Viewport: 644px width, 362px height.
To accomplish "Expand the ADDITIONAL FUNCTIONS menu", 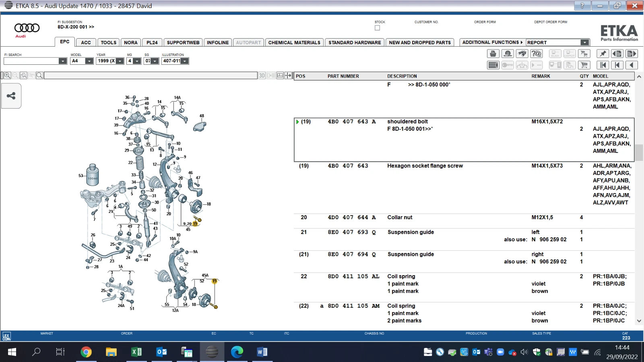I will pos(492,42).
